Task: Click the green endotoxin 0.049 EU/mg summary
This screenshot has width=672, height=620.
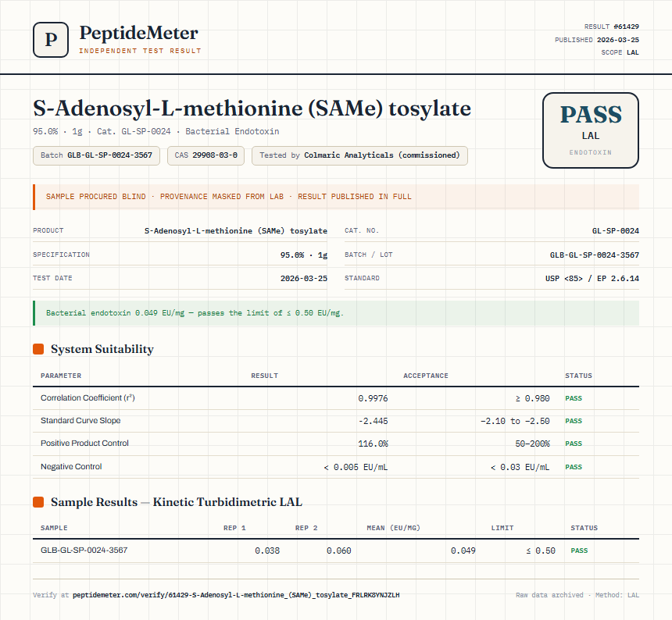Action: pyautogui.click(x=336, y=313)
